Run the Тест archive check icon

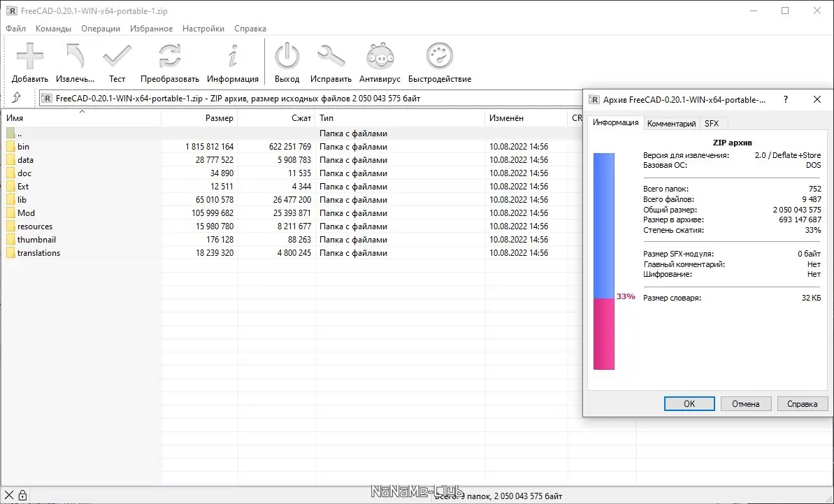point(117,56)
